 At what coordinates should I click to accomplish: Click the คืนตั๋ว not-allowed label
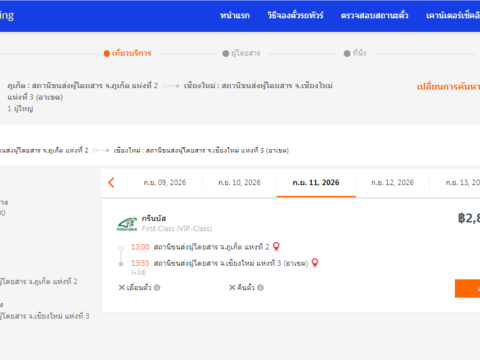point(242,288)
